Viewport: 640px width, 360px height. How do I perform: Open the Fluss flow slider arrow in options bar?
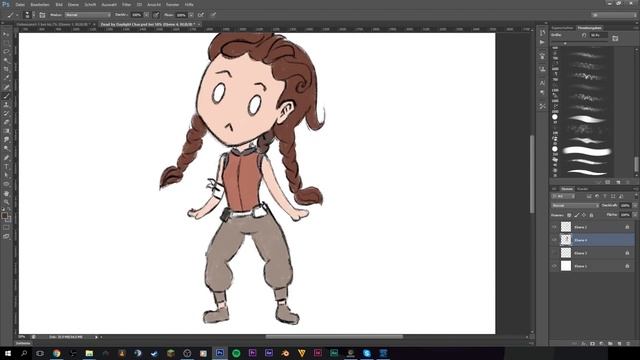coord(191,15)
